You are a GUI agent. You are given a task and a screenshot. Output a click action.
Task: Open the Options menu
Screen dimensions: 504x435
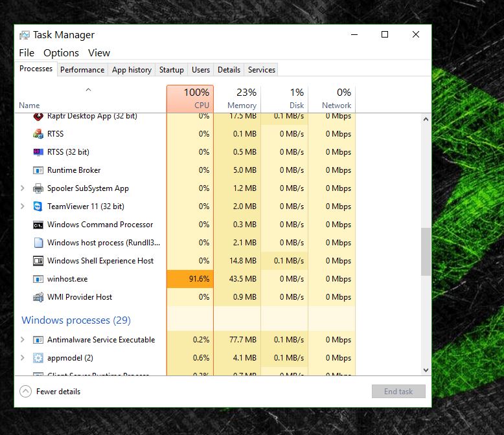(x=61, y=53)
